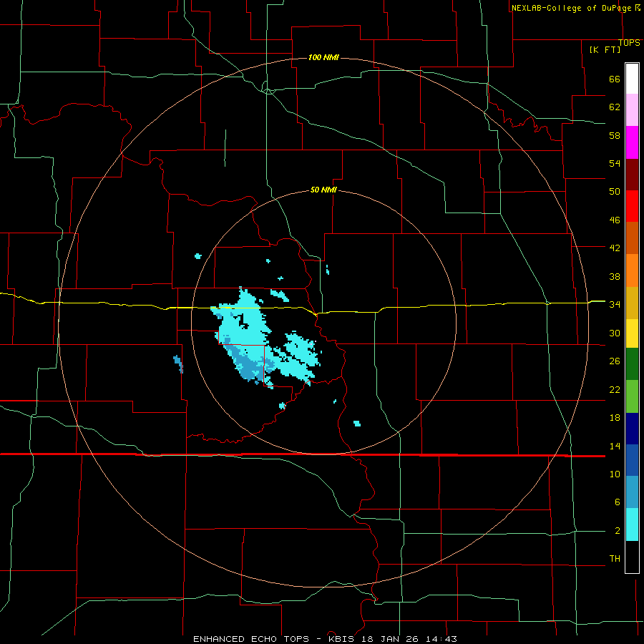Click the light pink swatch beside 62
The image size is (644, 644).
(x=632, y=109)
